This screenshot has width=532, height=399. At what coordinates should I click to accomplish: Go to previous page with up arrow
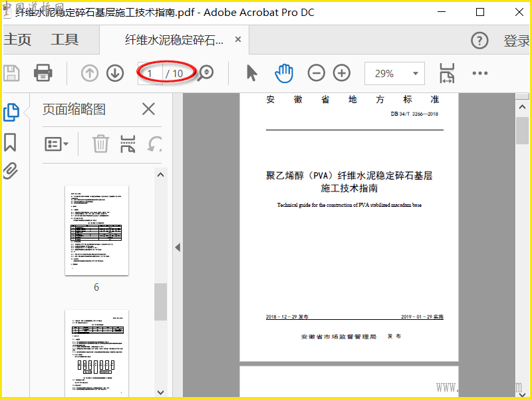point(90,73)
